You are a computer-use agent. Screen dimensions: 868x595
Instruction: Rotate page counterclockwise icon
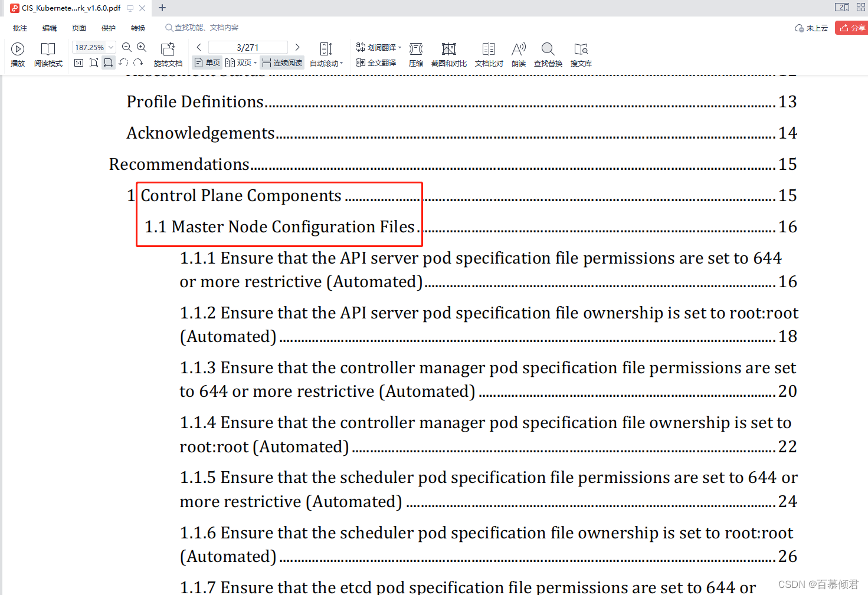coord(123,63)
